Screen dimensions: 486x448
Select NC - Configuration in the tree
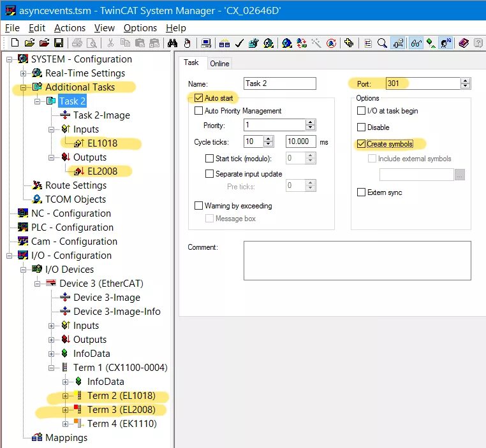tap(71, 213)
